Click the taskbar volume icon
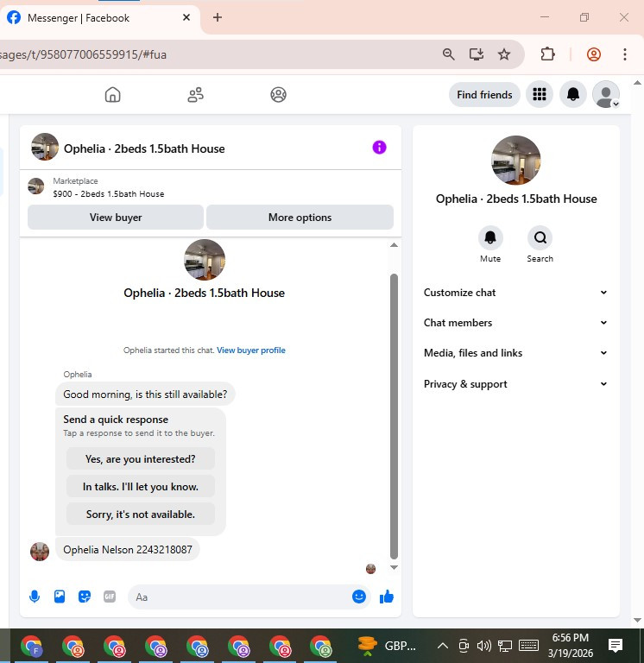Viewport: 644px width, 663px height. click(x=483, y=646)
